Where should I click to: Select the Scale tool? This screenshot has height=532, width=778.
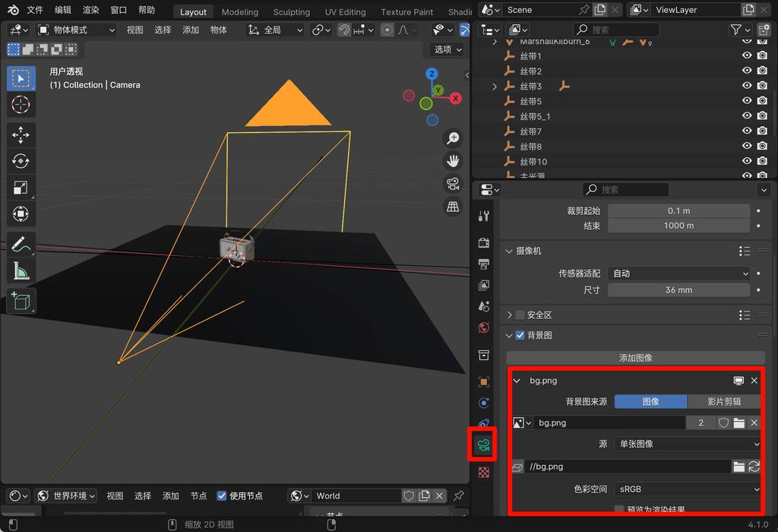tap(21, 188)
